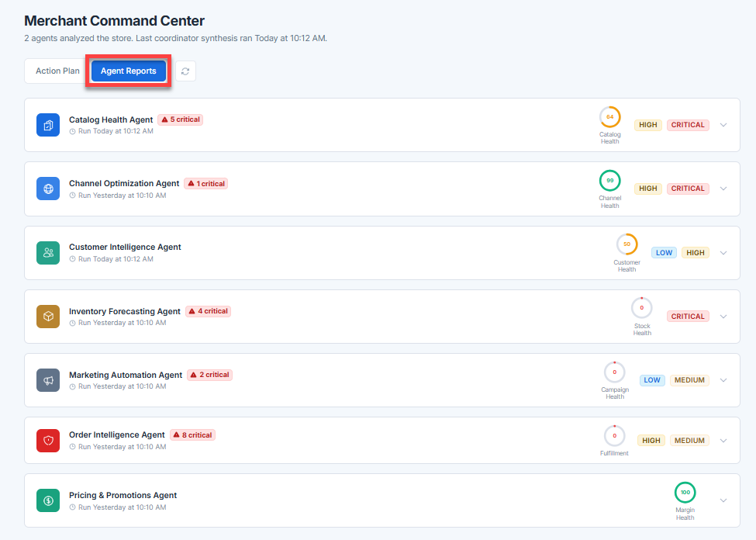
Task: Click the 5 critical badge
Action: (181, 119)
